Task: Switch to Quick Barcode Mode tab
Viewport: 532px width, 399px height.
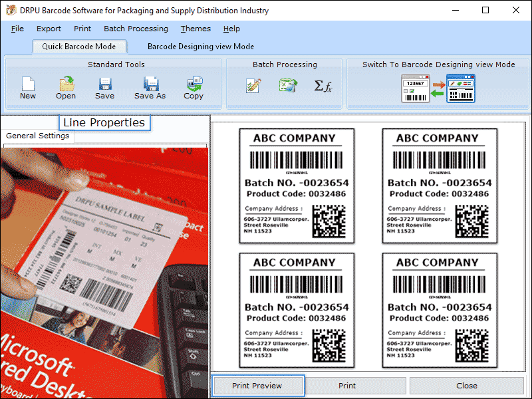Action: tap(79, 47)
